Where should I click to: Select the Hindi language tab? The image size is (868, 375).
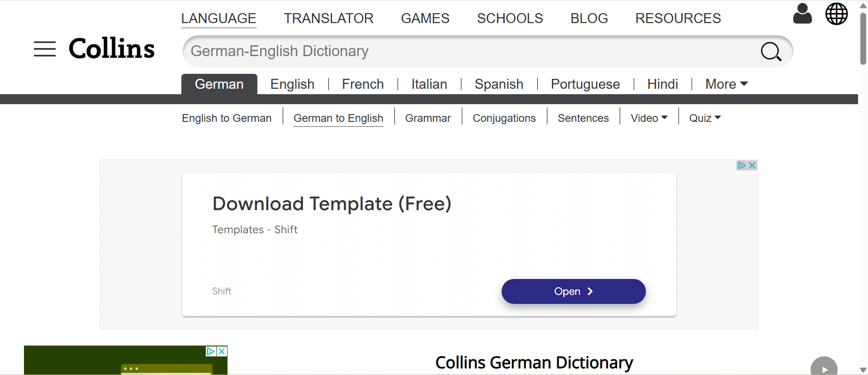pyautogui.click(x=663, y=84)
